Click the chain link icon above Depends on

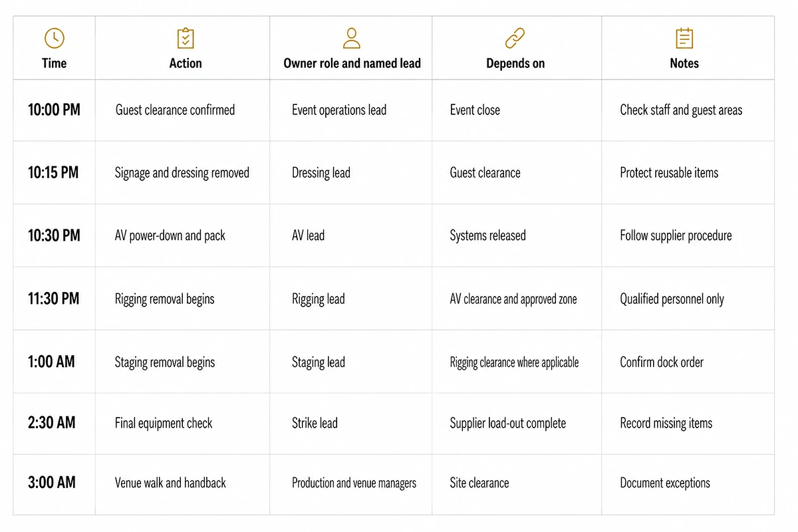click(515, 39)
